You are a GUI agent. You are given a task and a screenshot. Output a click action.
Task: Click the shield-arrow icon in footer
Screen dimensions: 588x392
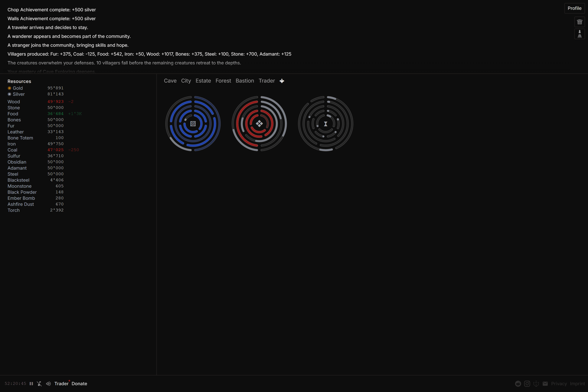point(536,384)
